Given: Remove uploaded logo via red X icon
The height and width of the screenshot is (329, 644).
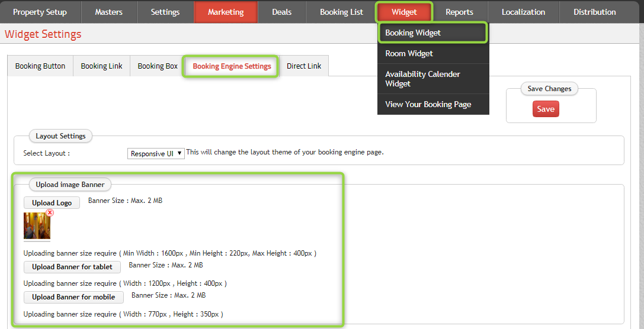Looking at the screenshot, I should tap(50, 212).
